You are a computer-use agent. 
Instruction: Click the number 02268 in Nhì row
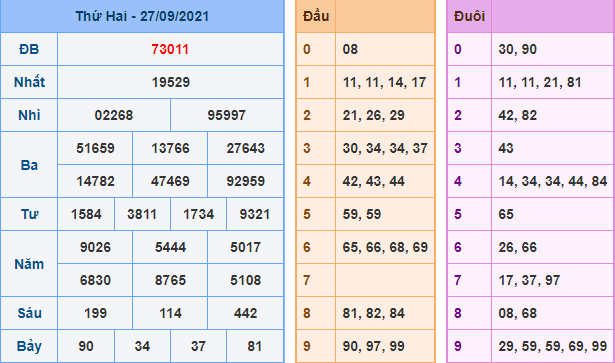[114, 115]
